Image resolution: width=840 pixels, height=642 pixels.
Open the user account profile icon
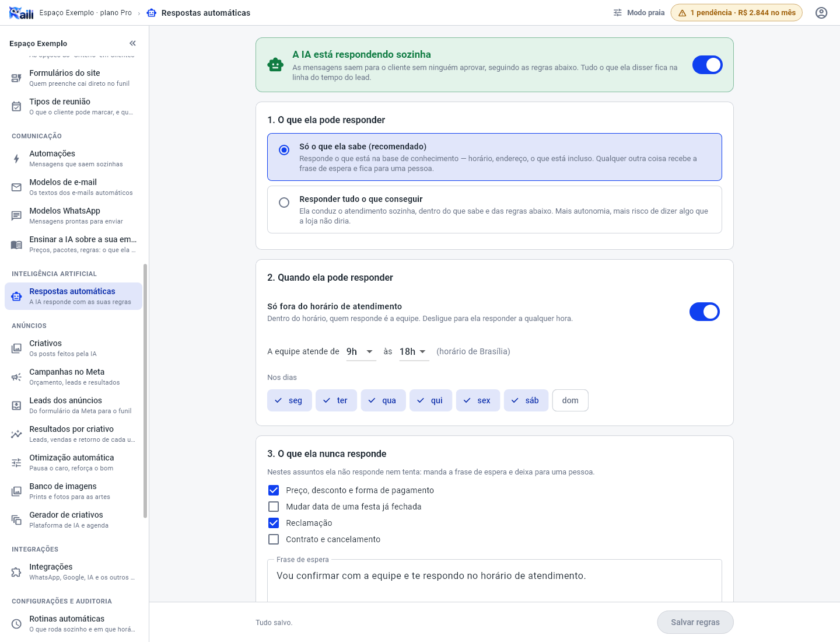[821, 13]
